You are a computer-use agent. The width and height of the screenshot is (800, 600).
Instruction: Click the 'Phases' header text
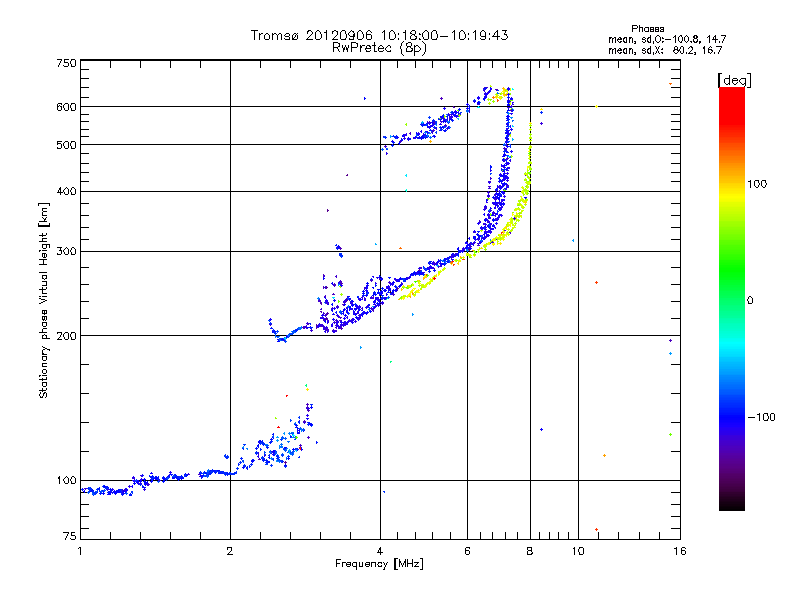click(647, 29)
